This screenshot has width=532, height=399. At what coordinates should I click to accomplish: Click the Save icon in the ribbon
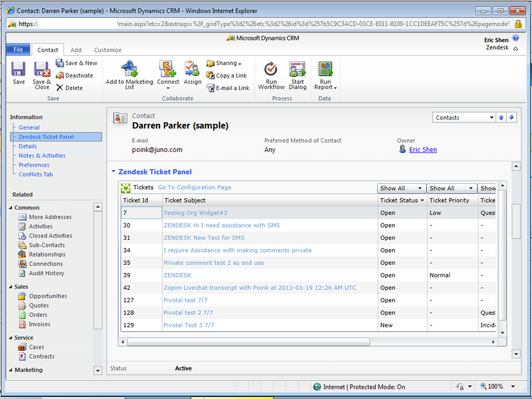click(19, 70)
